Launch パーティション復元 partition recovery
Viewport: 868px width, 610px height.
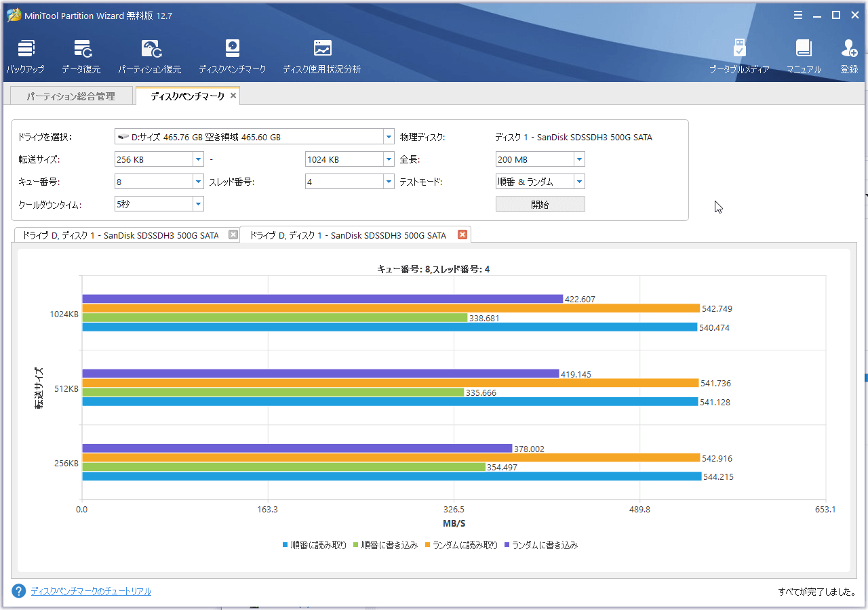150,56
